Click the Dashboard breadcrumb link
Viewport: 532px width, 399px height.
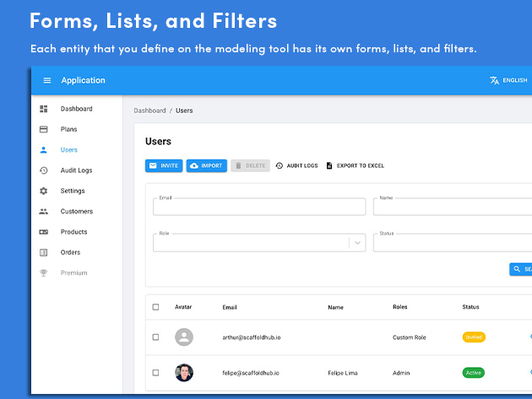click(x=149, y=111)
